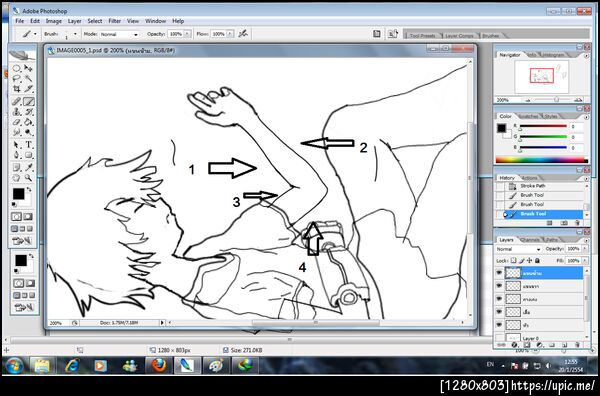The width and height of the screenshot is (600, 396).
Task: Click the G value field in Color panel
Action: pyautogui.click(x=576, y=137)
